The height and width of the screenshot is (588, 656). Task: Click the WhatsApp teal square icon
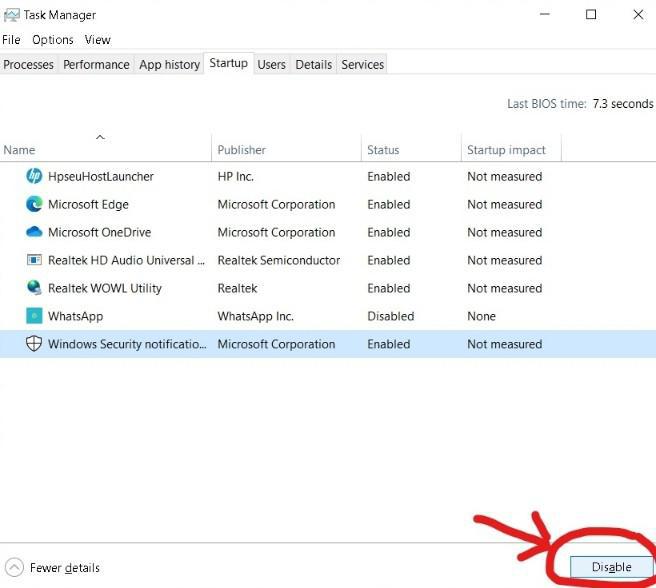pyautogui.click(x=34, y=316)
